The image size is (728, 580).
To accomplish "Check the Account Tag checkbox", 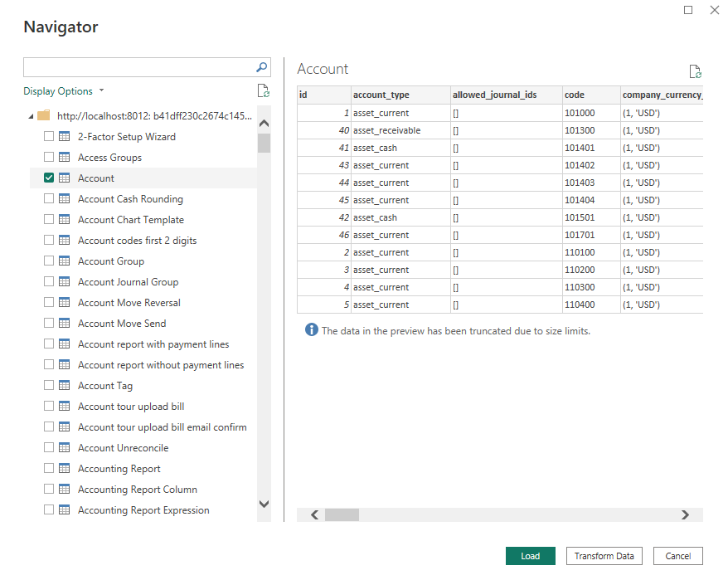I will click(49, 386).
